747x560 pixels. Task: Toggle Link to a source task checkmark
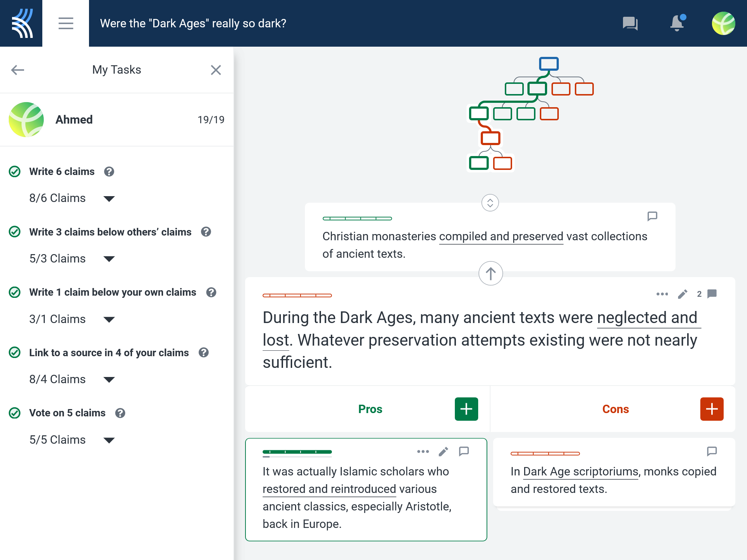pos(15,353)
